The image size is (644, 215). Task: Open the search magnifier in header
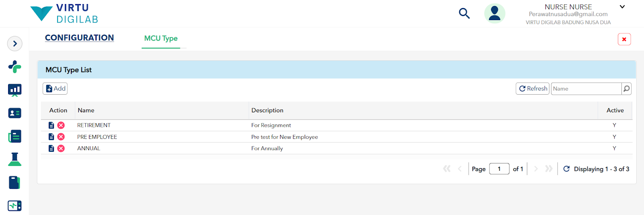(x=464, y=13)
